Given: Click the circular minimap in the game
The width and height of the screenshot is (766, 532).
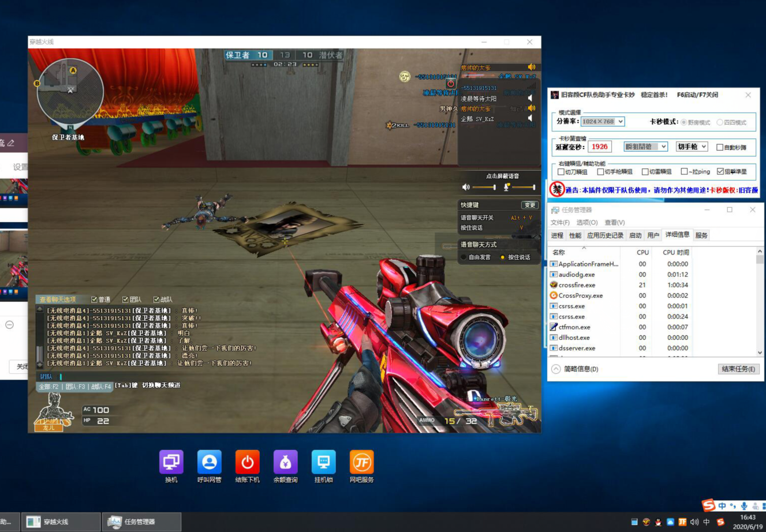Looking at the screenshot, I should coord(70,91).
